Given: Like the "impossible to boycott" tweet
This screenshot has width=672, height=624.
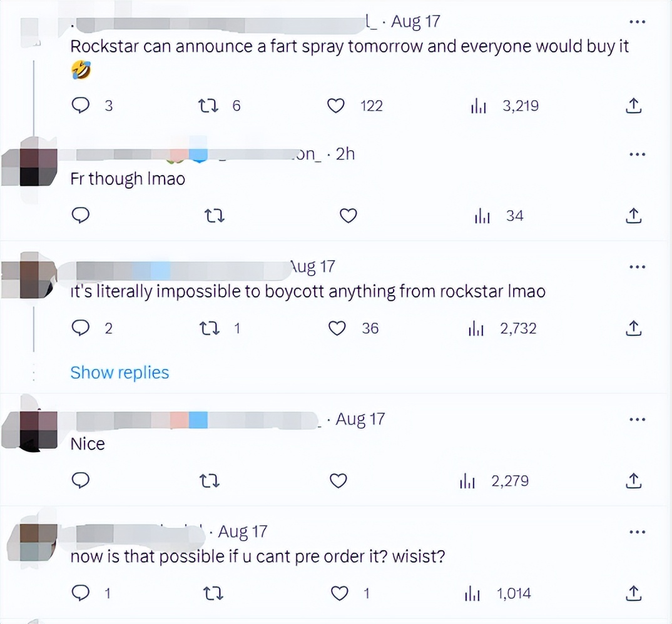Looking at the screenshot, I should (x=337, y=328).
